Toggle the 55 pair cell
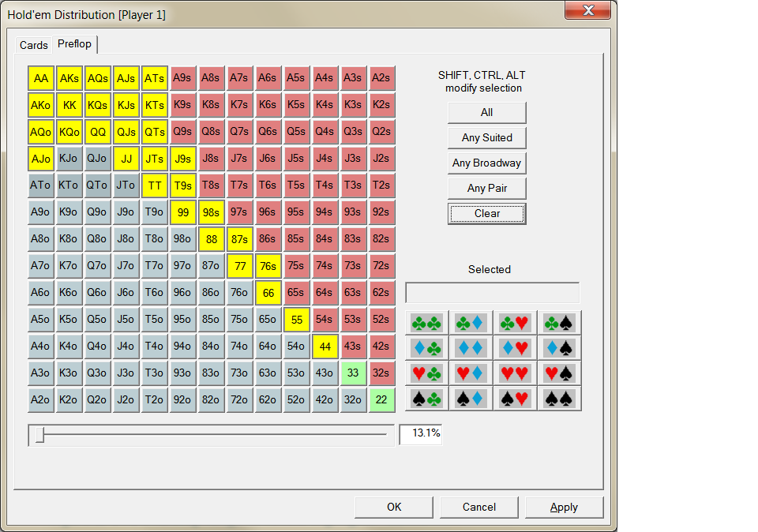The width and height of the screenshot is (758, 532). 296,320
